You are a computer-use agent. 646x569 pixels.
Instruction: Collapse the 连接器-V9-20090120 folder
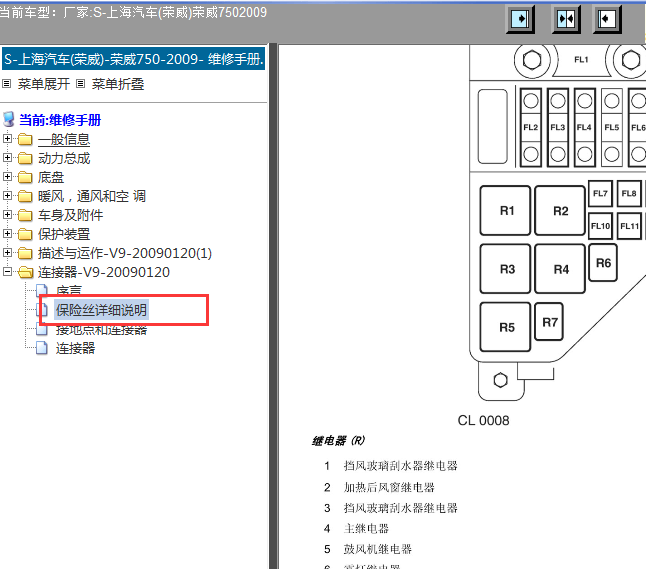7,271
